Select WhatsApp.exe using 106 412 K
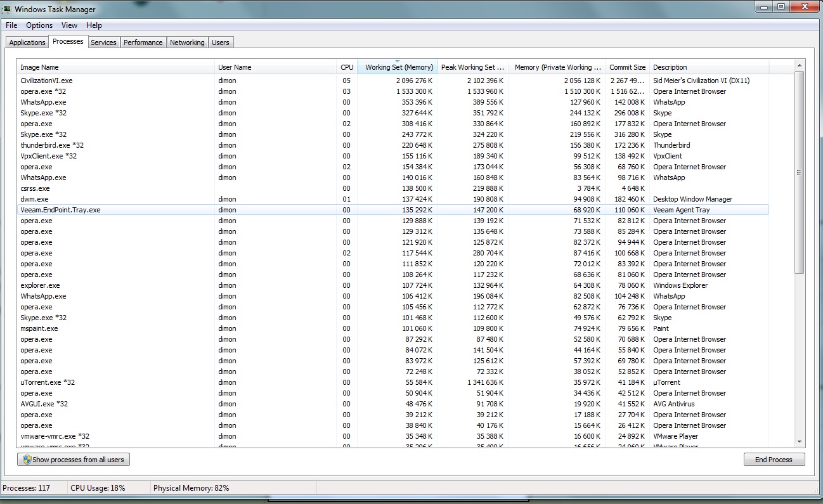 (x=392, y=296)
